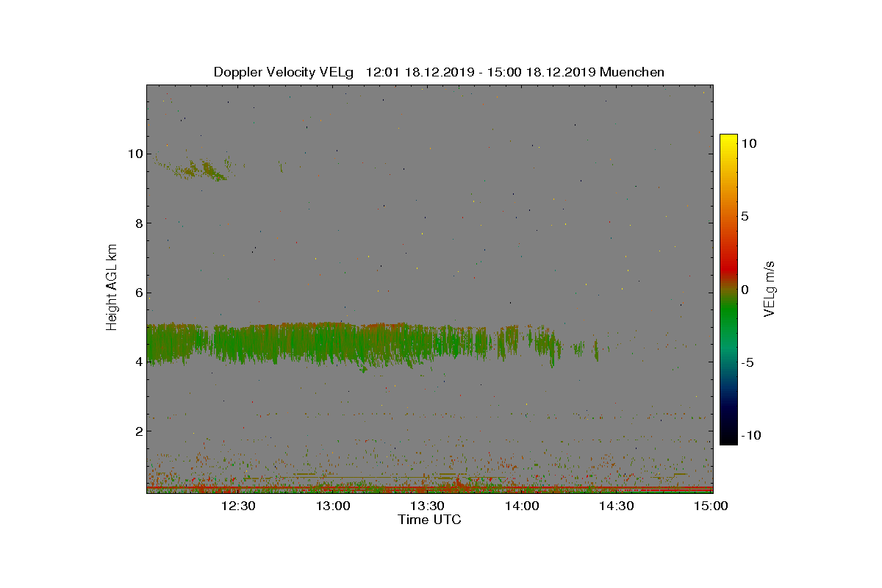The height and width of the screenshot is (588, 882).
Task: Click the red ground clutter band at the bottom
Action: pyautogui.click(x=429, y=487)
